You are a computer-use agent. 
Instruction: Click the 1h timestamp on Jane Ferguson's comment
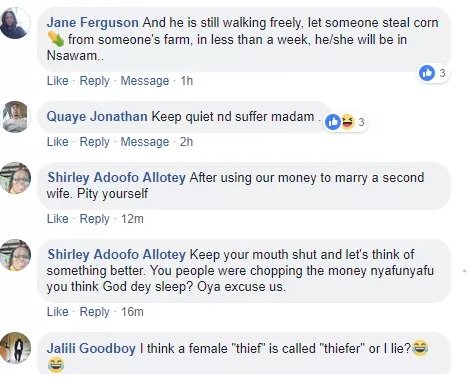187,81
